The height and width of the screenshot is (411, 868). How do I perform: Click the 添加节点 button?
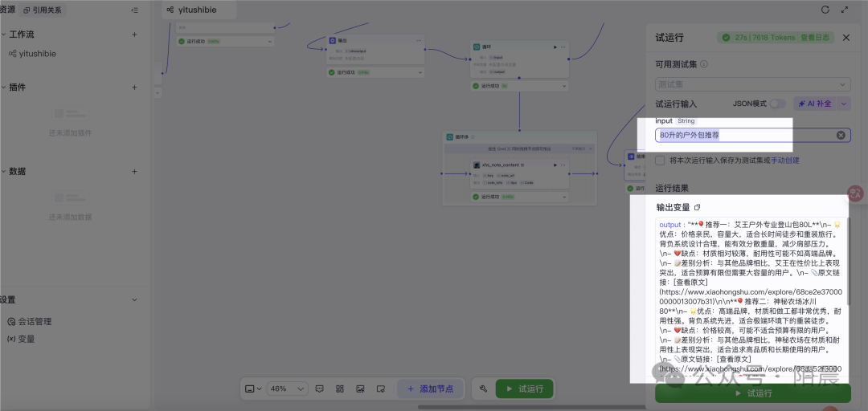pos(430,389)
